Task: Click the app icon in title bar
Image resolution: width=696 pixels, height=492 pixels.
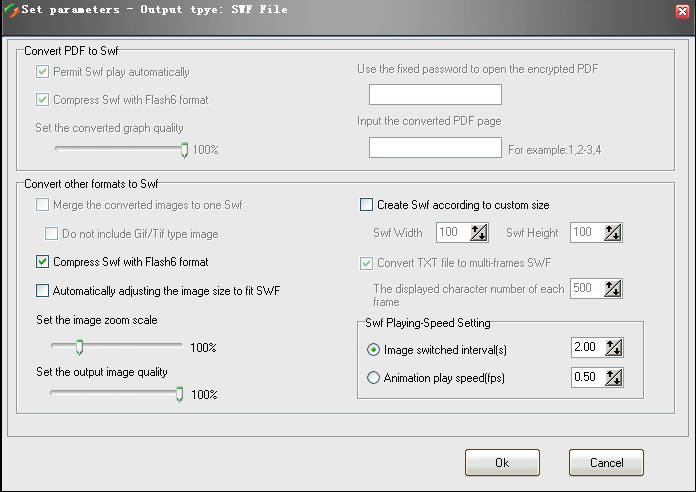Action: (11, 10)
